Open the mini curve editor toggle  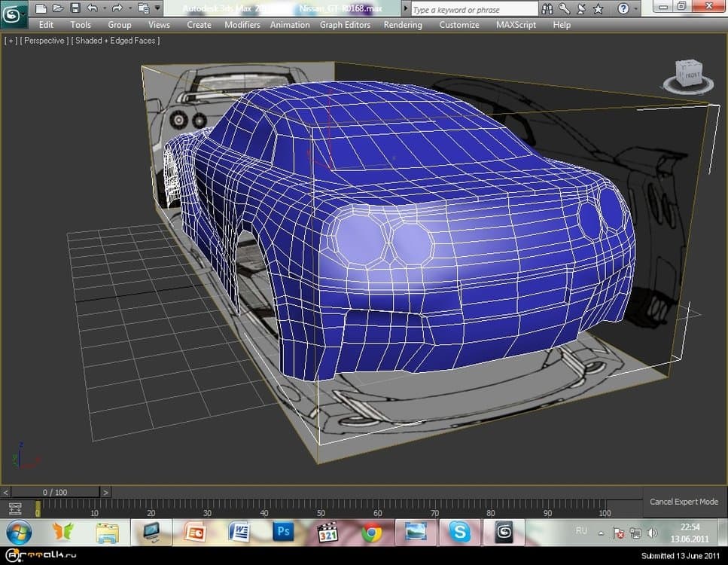(14, 508)
